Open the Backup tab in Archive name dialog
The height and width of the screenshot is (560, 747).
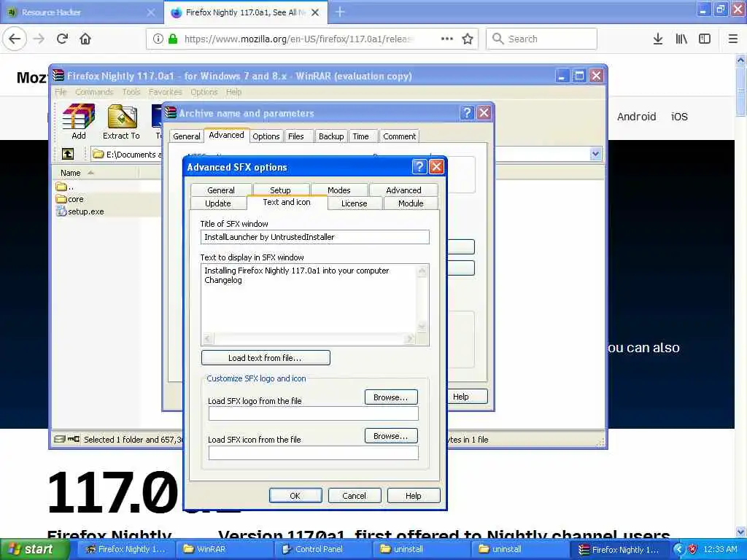point(331,136)
